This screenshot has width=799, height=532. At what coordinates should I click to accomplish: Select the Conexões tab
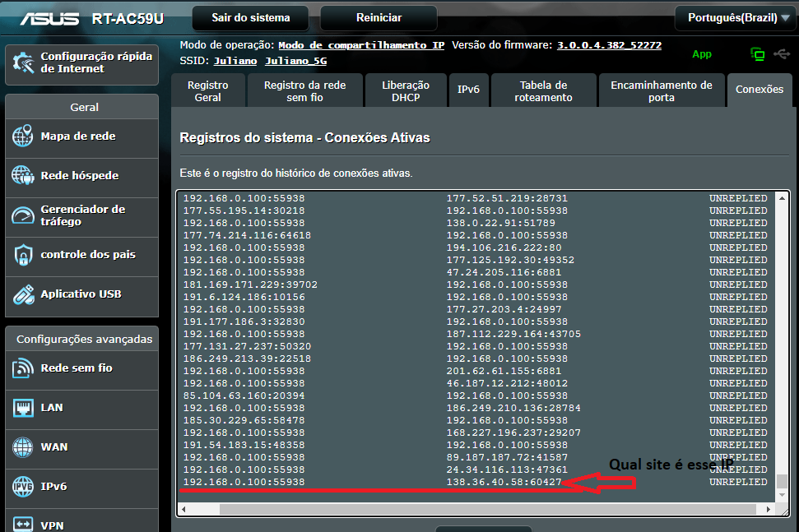[x=760, y=90]
